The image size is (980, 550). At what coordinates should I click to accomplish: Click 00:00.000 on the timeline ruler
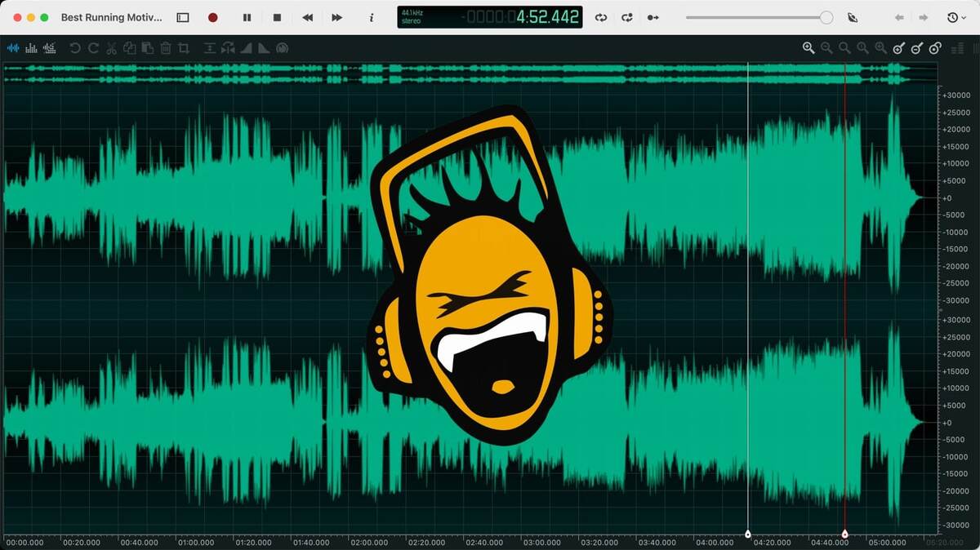click(24, 543)
